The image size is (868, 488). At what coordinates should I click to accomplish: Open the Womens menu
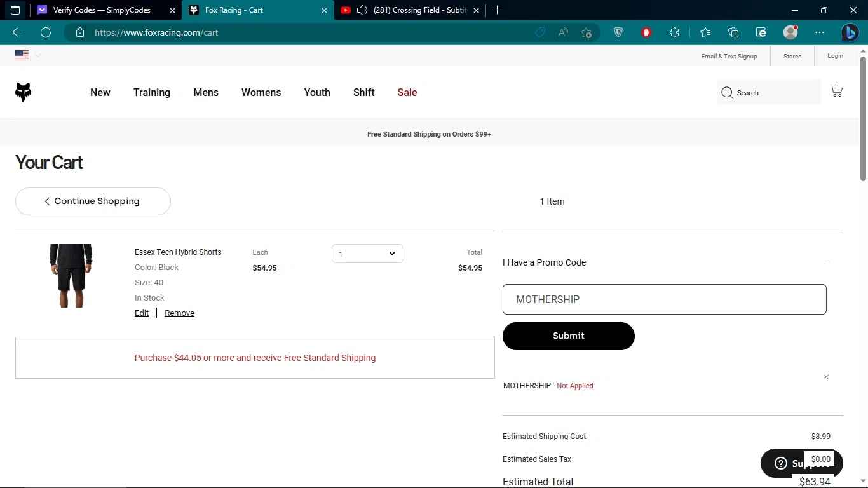261,92
